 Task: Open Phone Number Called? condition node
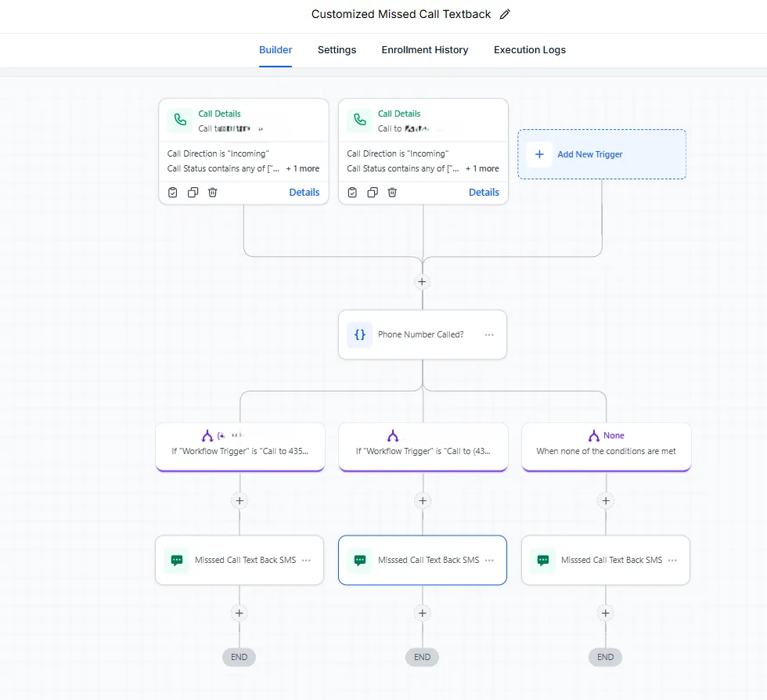[x=422, y=335]
